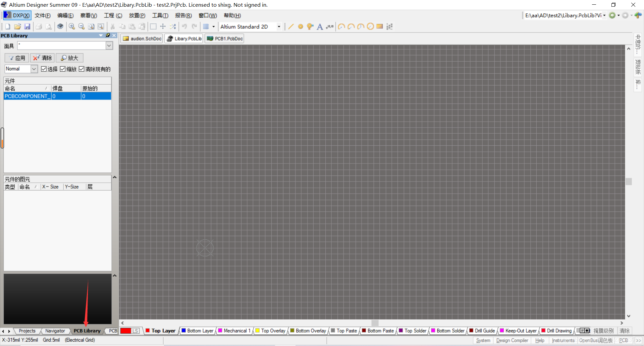This screenshot has height=346, width=644.
Task: Expand the Normal mode dropdown
Action: click(34, 69)
